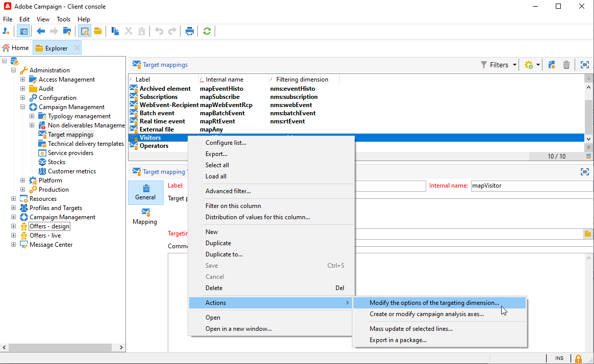Screen dimensions: 594x364
Task: Open the Tools menu
Action: coord(63,19)
